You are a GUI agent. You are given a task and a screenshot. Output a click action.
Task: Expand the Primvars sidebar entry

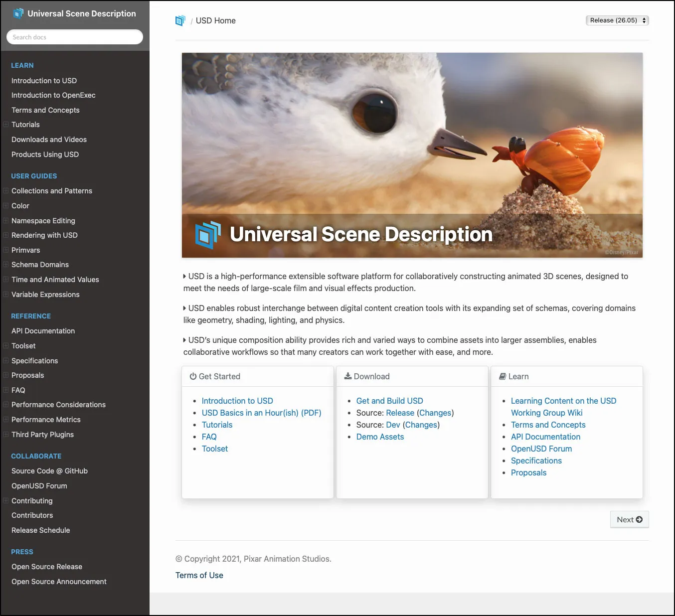(5, 250)
